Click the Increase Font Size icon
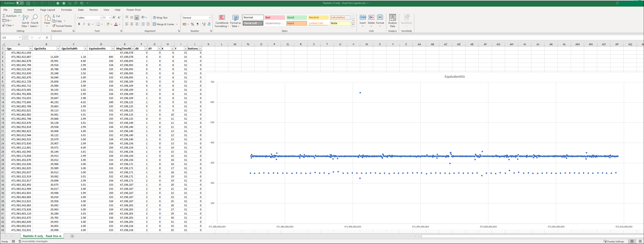Viewport: 644px width, 244px height. [114, 18]
